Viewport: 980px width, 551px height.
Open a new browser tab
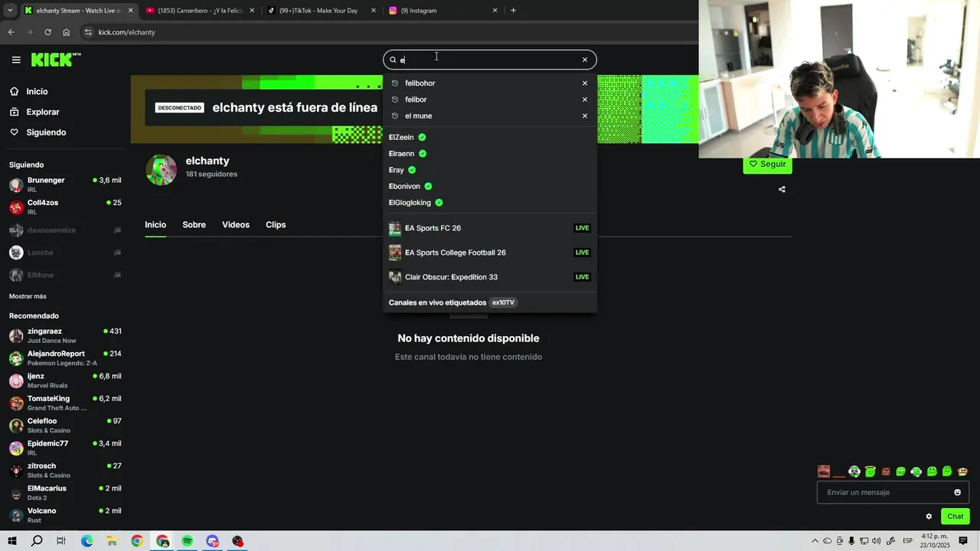(513, 11)
